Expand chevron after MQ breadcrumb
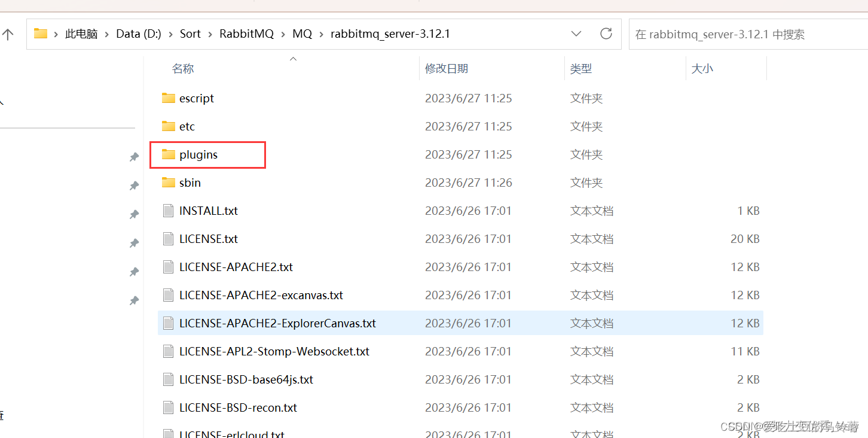This screenshot has height=438, width=868. pyautogui.click(x=322, y=34)
